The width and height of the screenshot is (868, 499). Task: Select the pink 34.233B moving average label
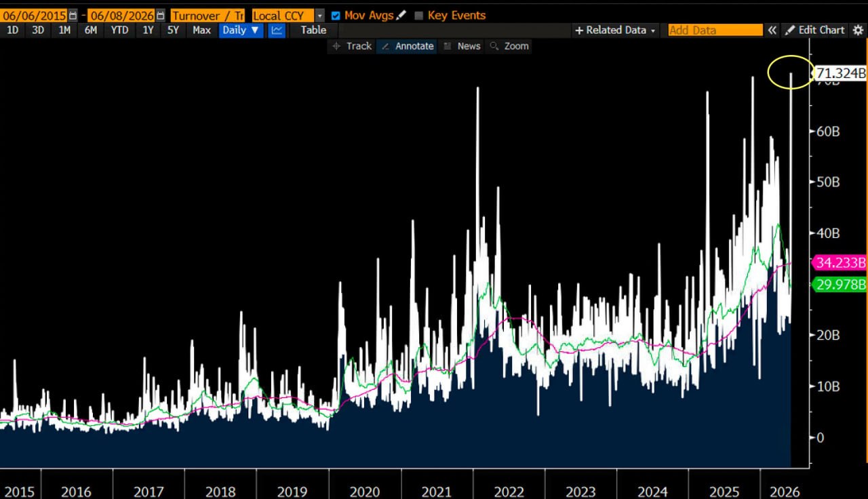pyautogui.click(x=840, y=262)
